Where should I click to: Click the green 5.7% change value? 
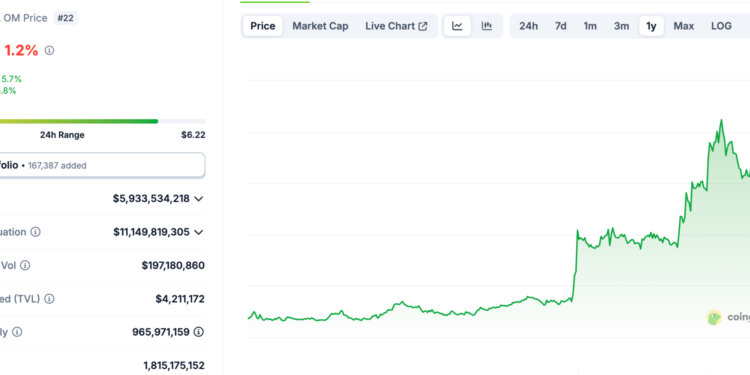11,79
